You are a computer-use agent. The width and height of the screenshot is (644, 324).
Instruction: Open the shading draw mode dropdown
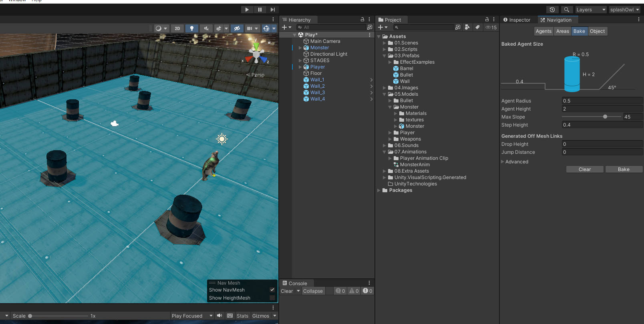point(161,28)
